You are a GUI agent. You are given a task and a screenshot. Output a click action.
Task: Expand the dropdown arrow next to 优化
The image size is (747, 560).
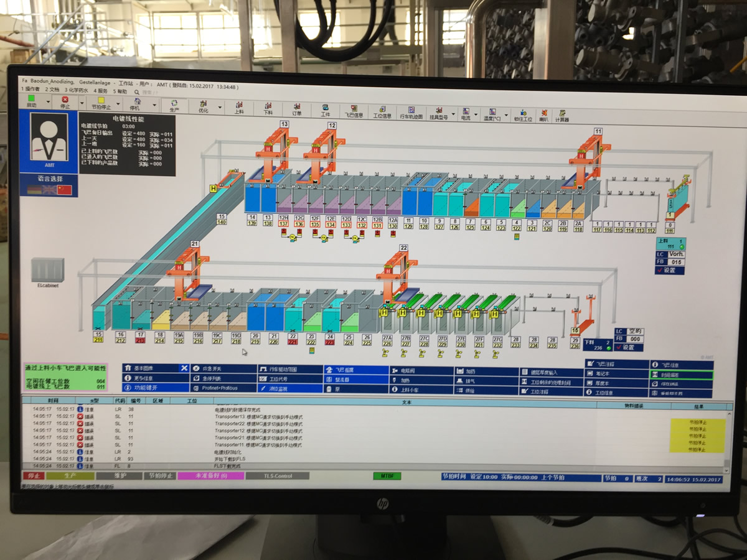click(220, 108)
